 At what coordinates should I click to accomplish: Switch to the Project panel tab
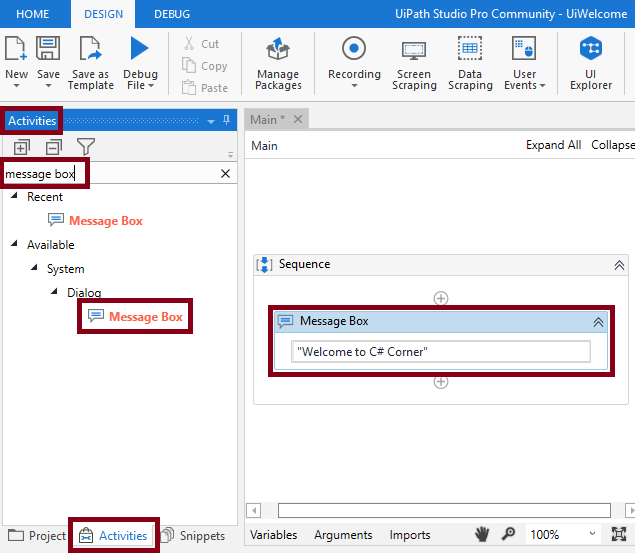(x=37, y=536)
